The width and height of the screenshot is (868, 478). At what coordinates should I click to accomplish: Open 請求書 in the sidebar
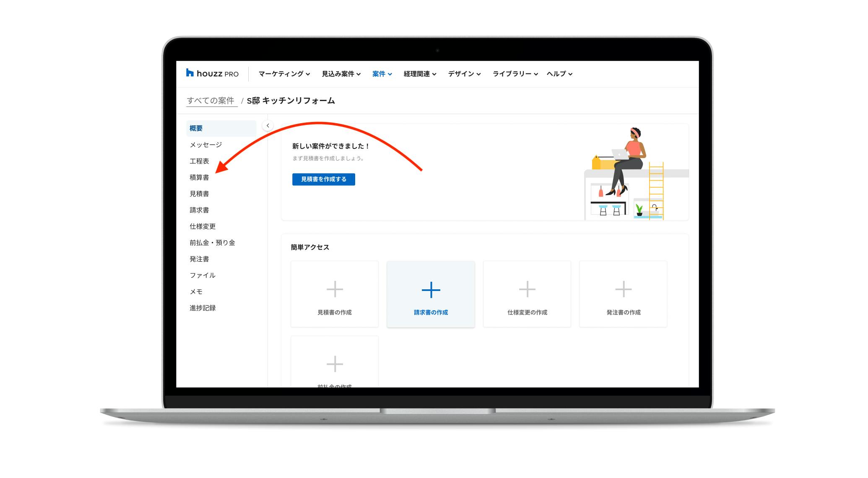click(x=199, y=210)
